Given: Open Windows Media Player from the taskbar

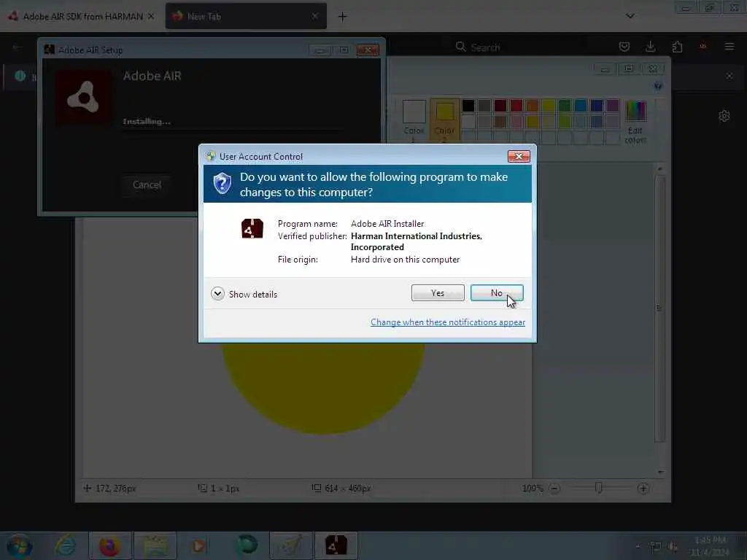Looking at the screenshot, I should point(200,545).
